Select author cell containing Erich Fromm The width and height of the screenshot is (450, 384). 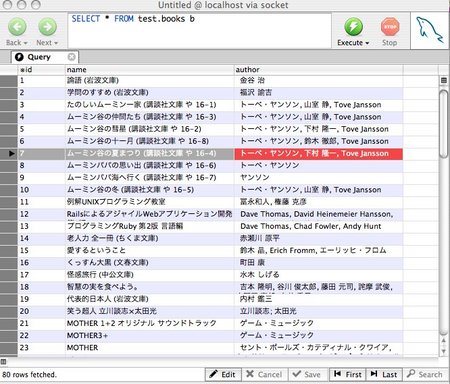coord(319,250)
